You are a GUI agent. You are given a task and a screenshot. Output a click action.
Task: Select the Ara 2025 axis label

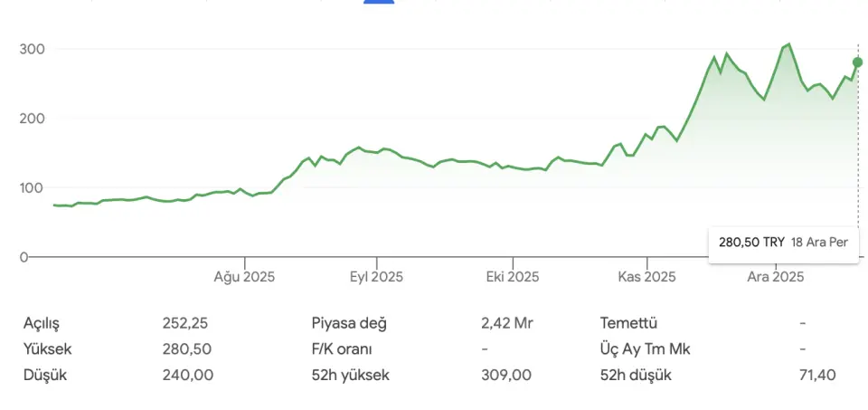[775, 277]
